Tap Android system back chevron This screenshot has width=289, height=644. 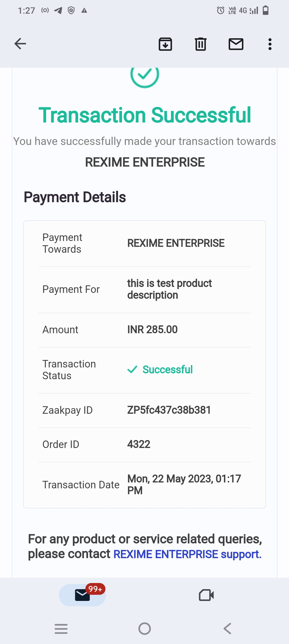[227, 628]
